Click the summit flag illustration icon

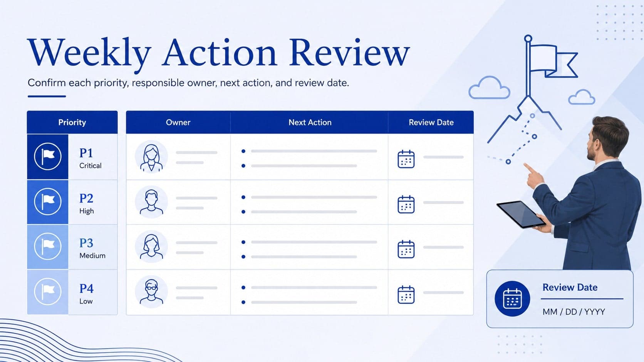tap(551, 65)
